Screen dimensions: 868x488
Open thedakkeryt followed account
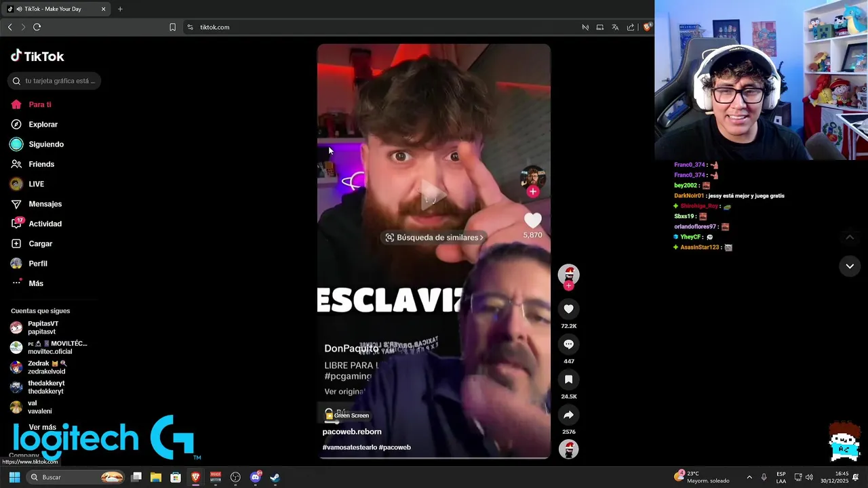pos(37,387)
